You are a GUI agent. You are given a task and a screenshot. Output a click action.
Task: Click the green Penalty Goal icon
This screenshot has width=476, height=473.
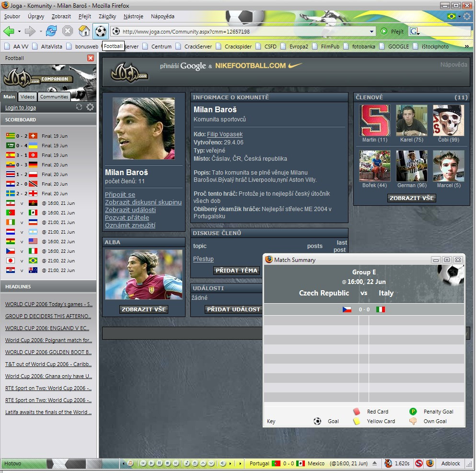413,411
